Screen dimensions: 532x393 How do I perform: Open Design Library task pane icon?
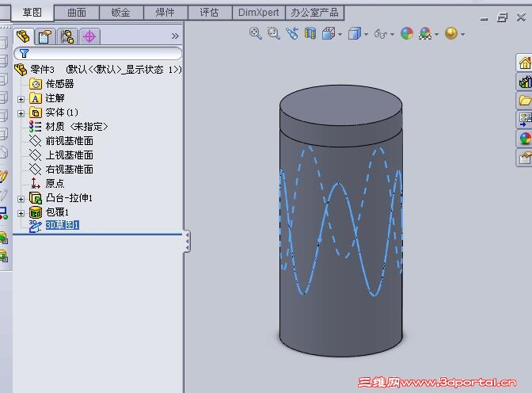[x=525, y=82]
